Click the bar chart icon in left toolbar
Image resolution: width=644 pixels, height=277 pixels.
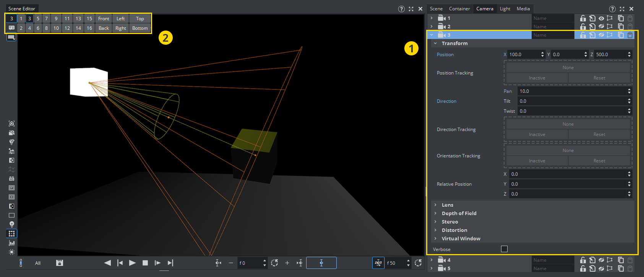12,243
